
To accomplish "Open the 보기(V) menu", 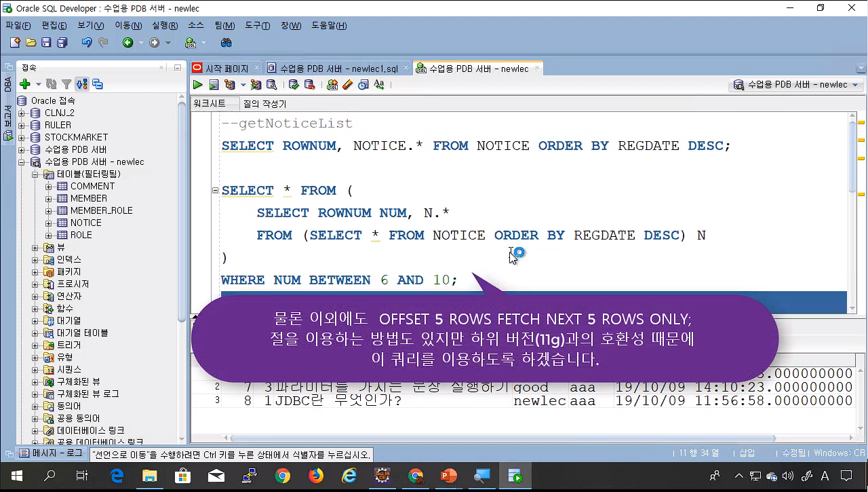I will tap(91, 26).
